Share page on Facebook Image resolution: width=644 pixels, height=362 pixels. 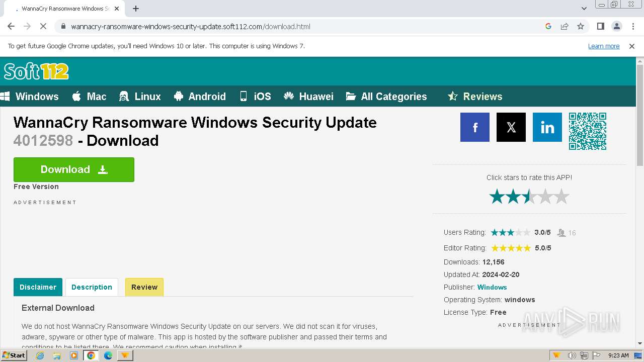[x=475, y=127]
